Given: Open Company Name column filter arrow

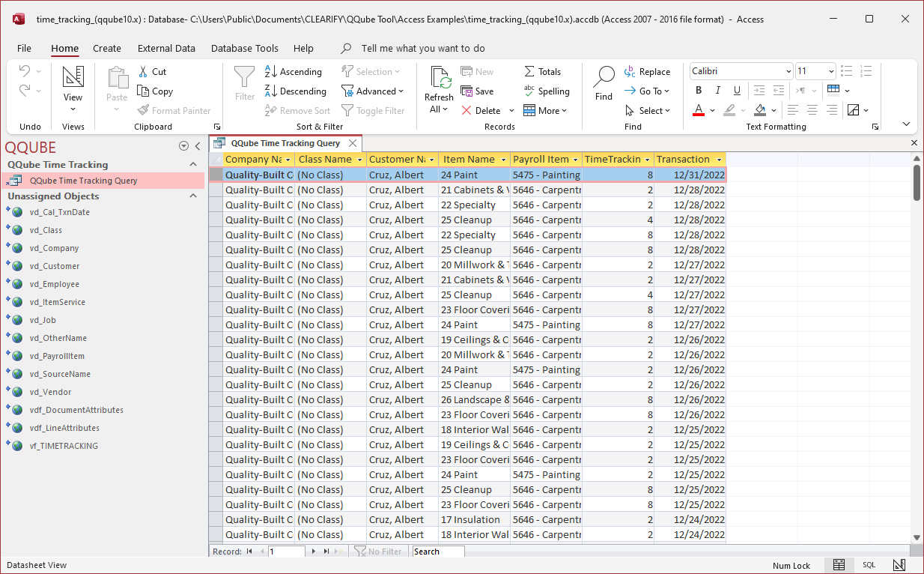Looking at the screenshot, I should [x=288, y=160].
